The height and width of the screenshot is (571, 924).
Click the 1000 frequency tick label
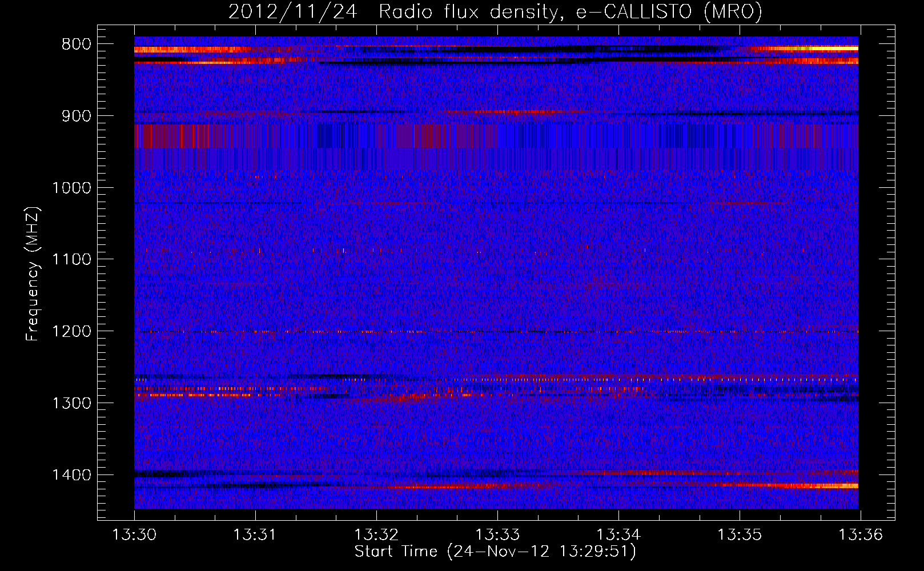(x=71, y=188)
